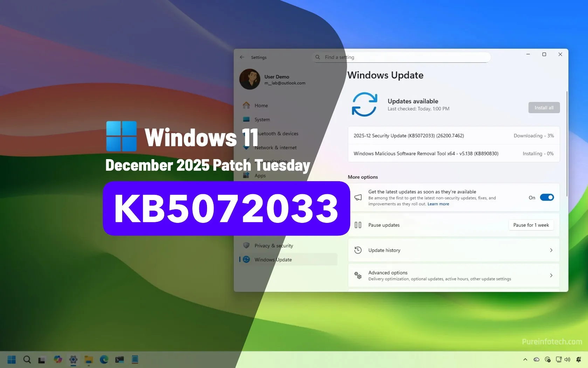
Task: Open the Start menu on the taskbar
Action: point(12,360)
